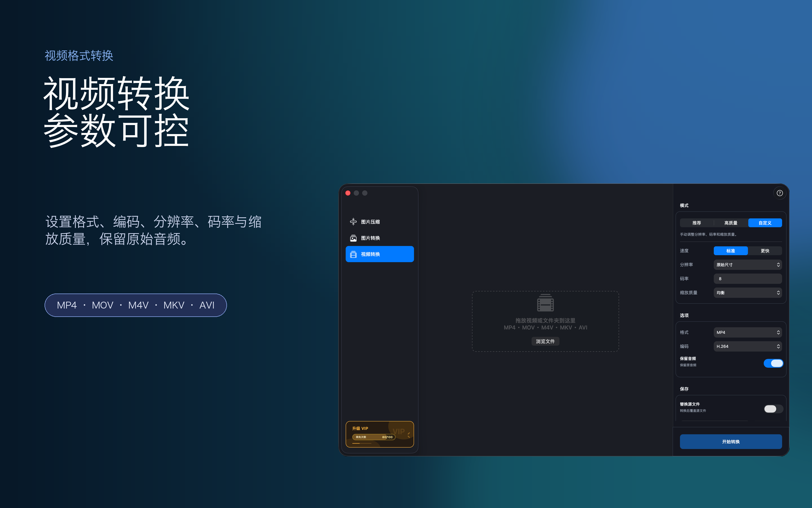Viewport: 812px width, 508px height.
Task: Set speed to 更快
Action: click(765, 251)
